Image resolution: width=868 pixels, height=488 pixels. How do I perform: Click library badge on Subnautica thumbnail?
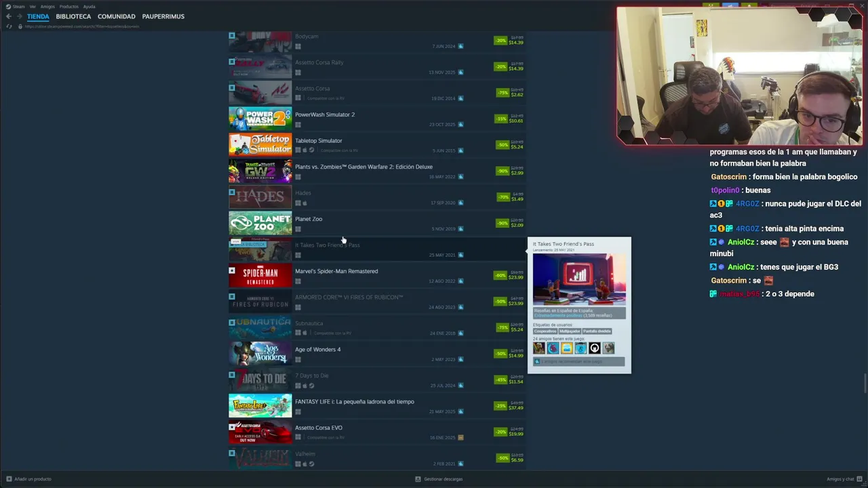(232, 323)
